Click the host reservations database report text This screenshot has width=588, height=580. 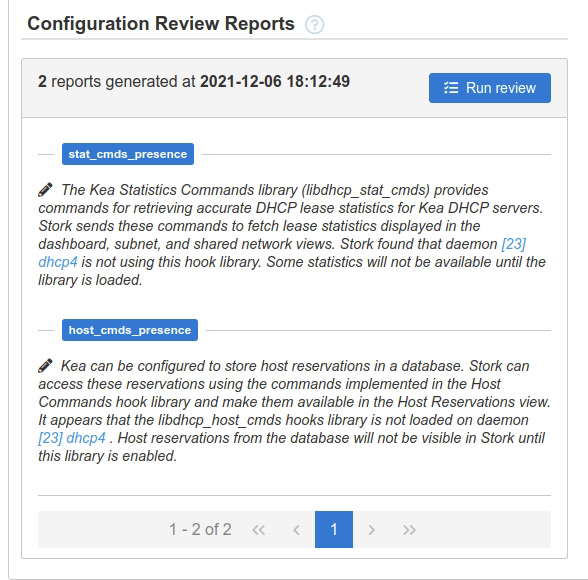coord(294,411)
